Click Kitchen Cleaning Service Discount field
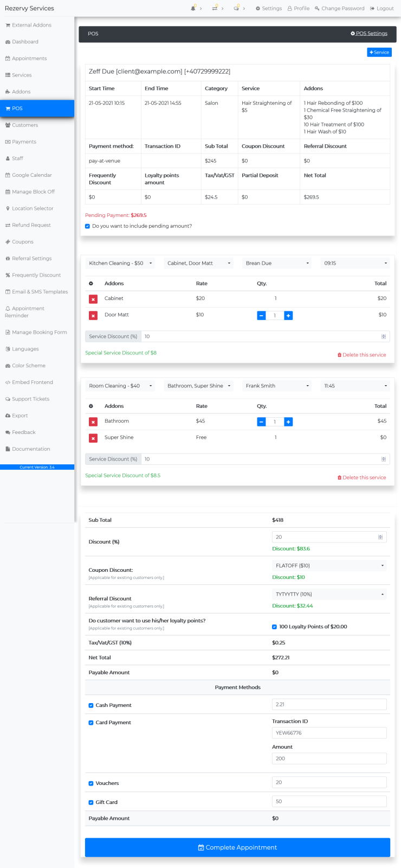The image size is (401, 868). click(266, 336)
